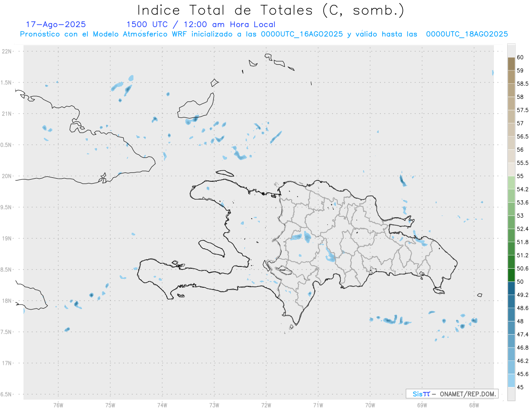The image size is (532, 411).
Task: Click the latitude label '20N'
Action: pos(8,176)
